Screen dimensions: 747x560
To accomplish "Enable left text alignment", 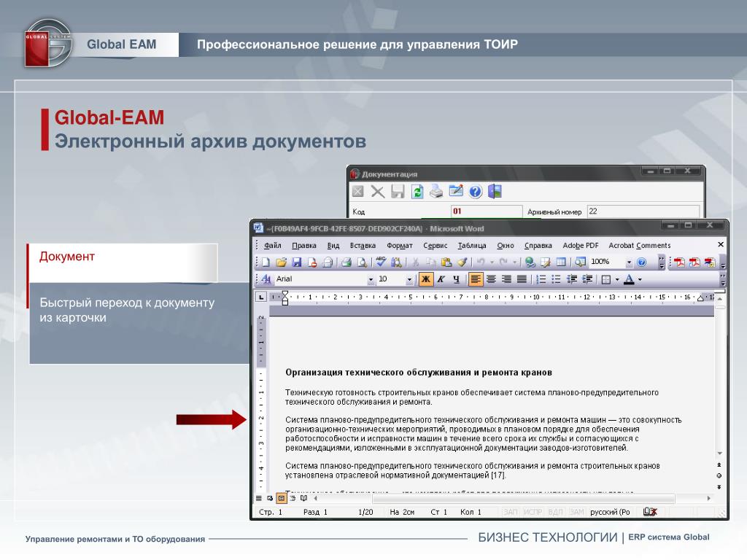I will coord(476,279).
